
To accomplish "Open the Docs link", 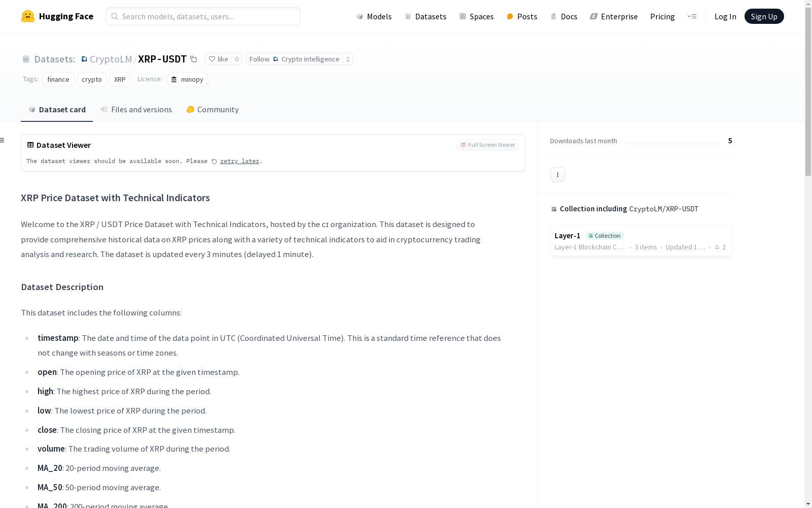I will click(x=564, y=16).
